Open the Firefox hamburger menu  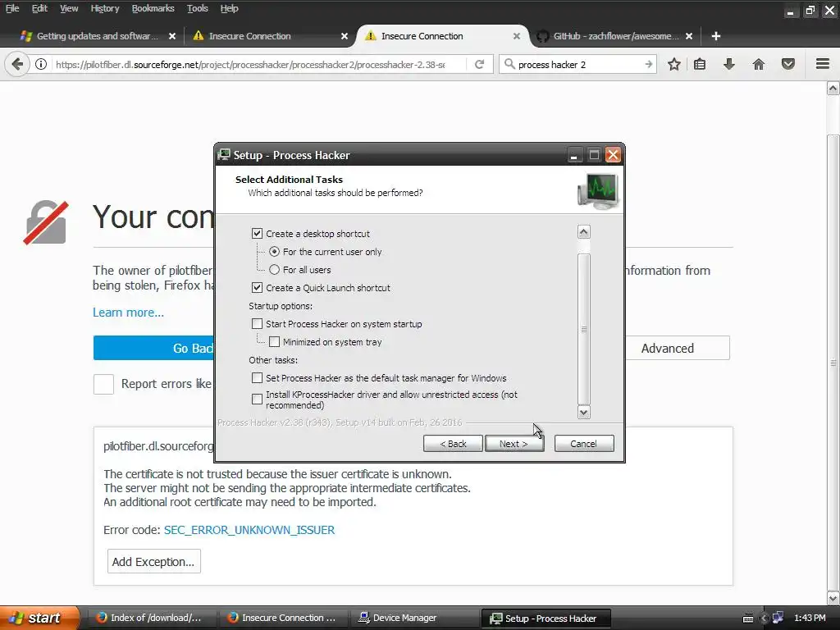(823, 64)
